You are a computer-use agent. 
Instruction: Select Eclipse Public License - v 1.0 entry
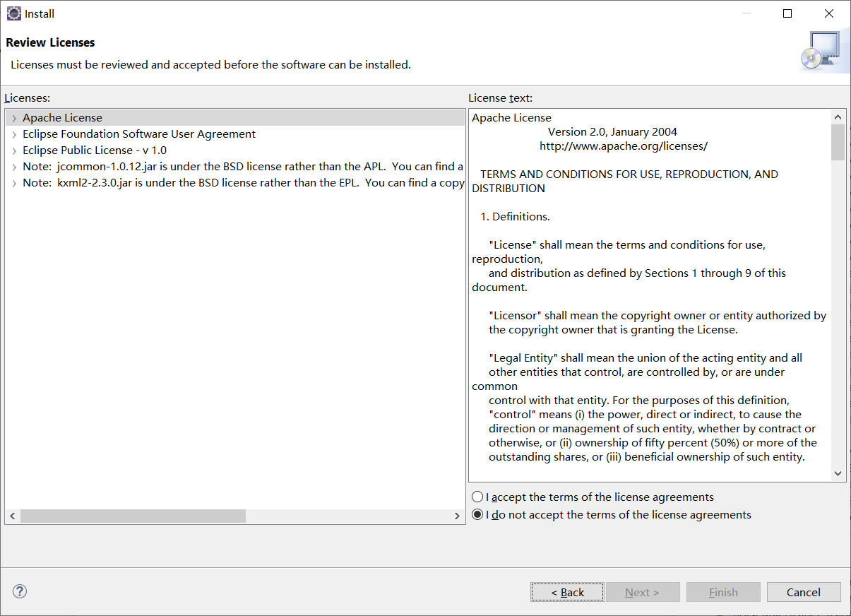tap(95, 150)
